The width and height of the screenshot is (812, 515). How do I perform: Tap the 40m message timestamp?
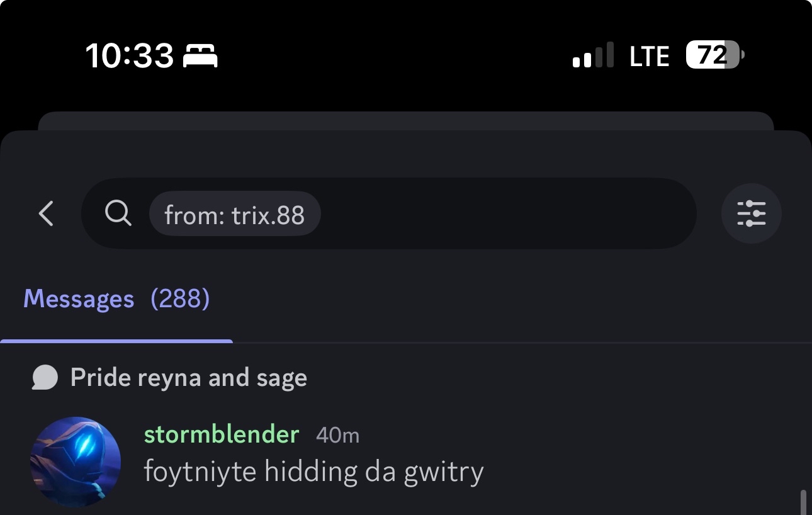[x=337, y=435]
